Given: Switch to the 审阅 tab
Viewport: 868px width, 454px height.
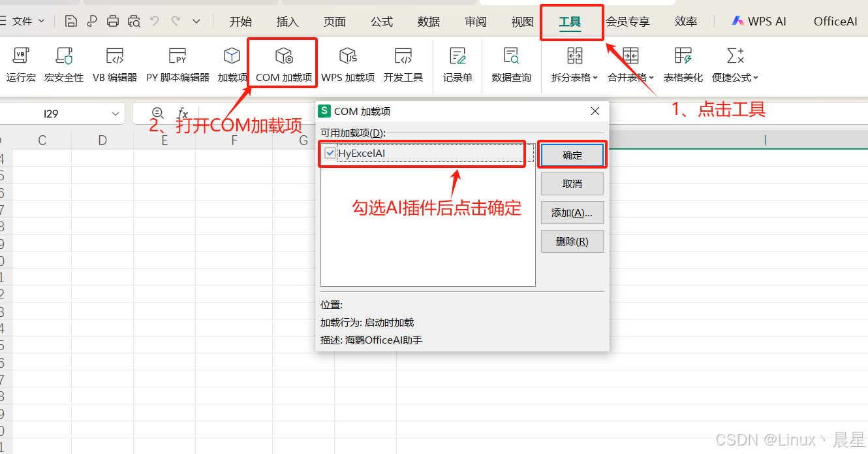Looking at the screenshot, I should point(476,22).
